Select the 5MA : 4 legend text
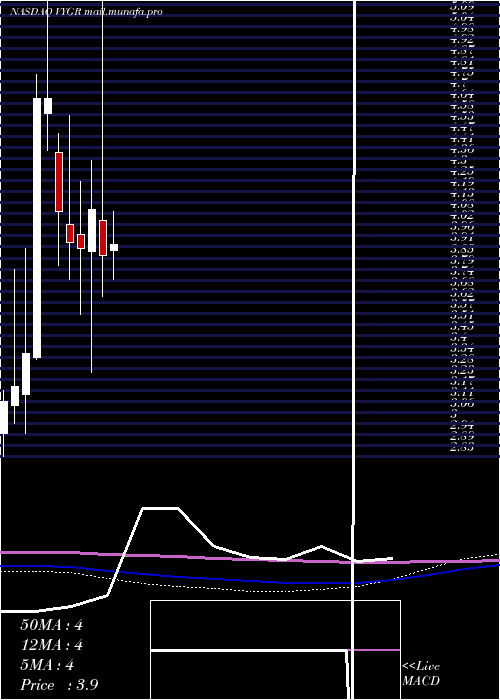500x700 pixels. point(47,665)
